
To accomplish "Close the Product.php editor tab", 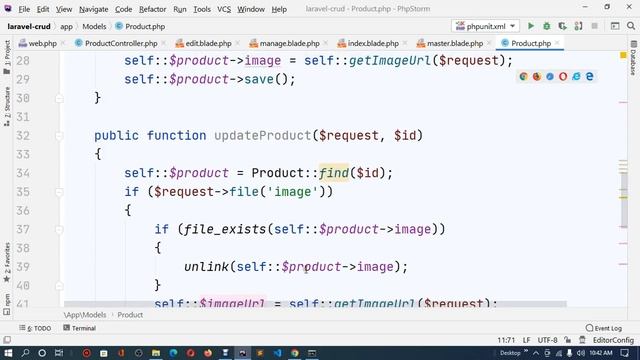I will [557, 43].
